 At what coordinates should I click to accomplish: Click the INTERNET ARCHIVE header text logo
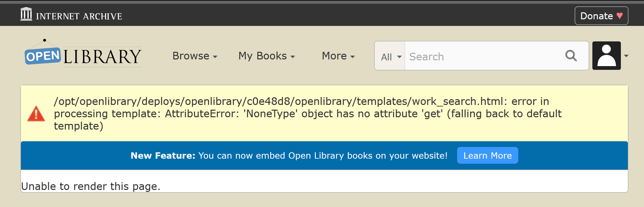point(79,15)
